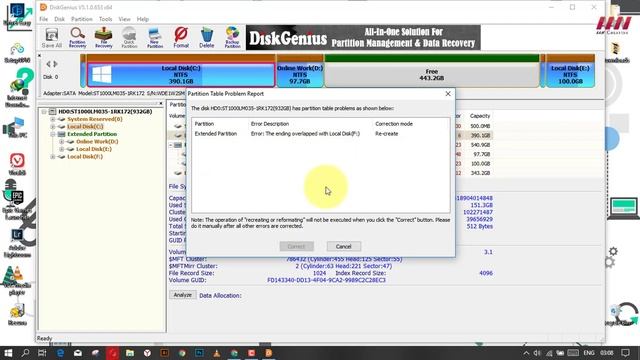The image size is (640, 360).
Task: Open the VLC media player desktop shortcut
Action: (x=16, y=280)
